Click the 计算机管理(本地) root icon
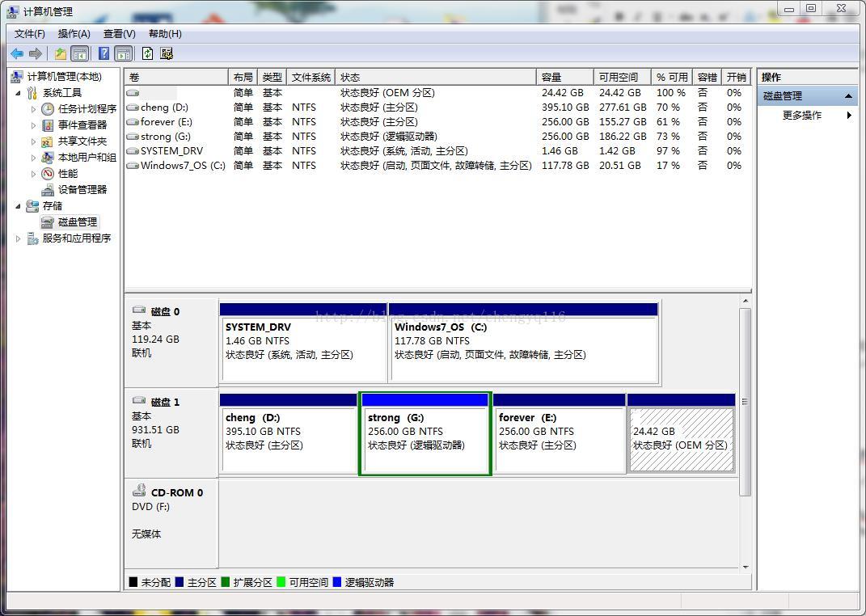Viewport: 866px width, 616px height. (17, 77)
